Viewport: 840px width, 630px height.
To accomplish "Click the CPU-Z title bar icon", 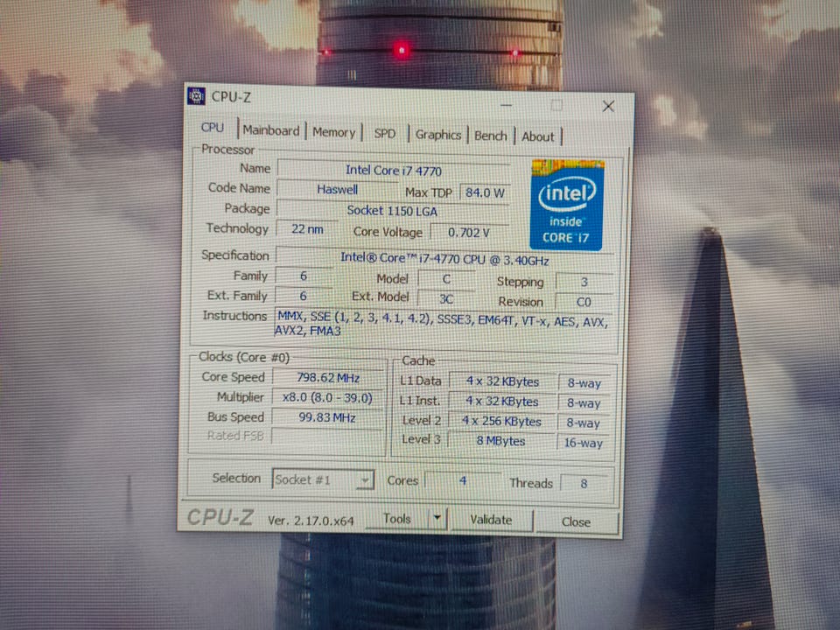I will click(196, 96).
